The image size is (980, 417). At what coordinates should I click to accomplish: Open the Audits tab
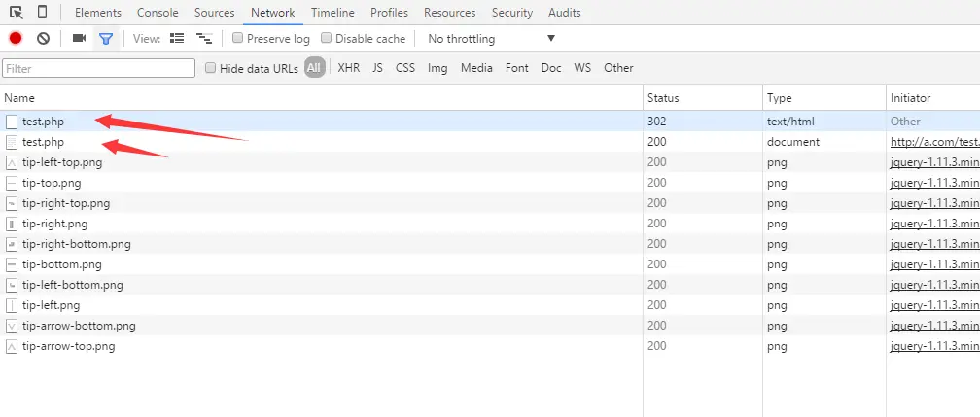[564, 13]
